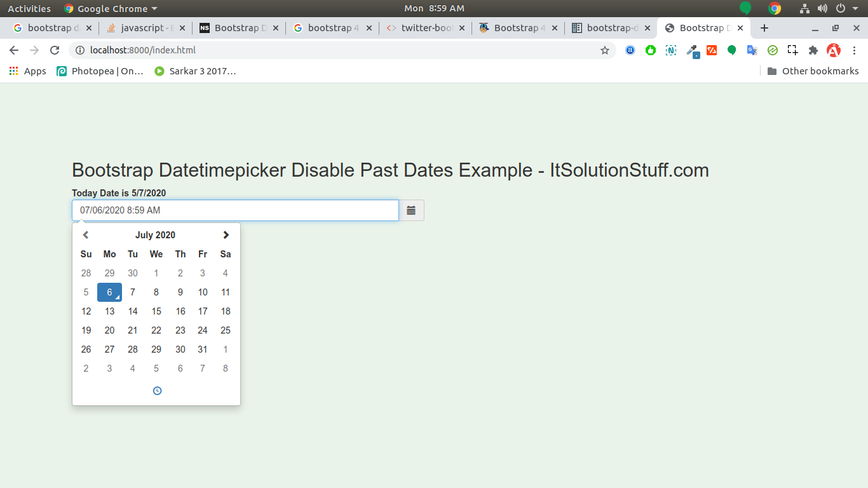Go to next month in datepicker
The image size is (868, 488).
(x=226, y=234)
